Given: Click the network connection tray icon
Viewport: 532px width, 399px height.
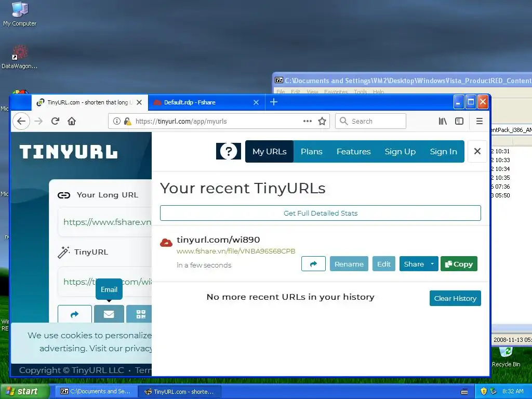Looking at the screenshot, I should pyautogui.click(x=494, y=391).
